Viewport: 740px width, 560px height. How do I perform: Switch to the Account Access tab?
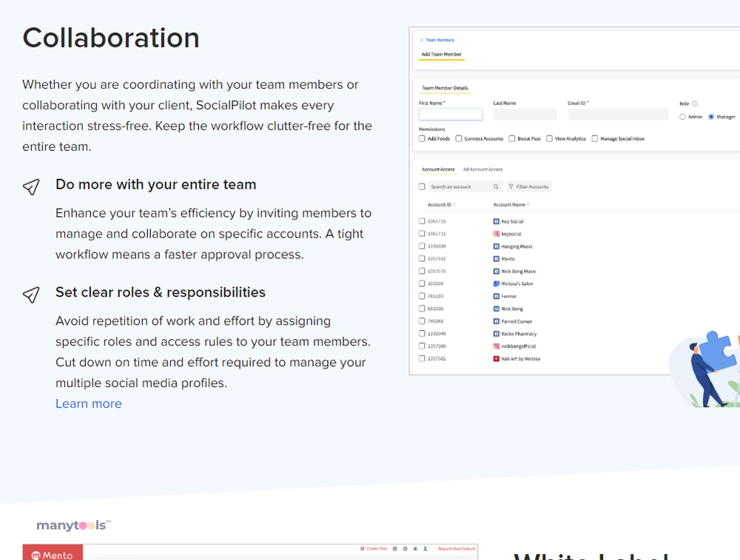(438, 169)
